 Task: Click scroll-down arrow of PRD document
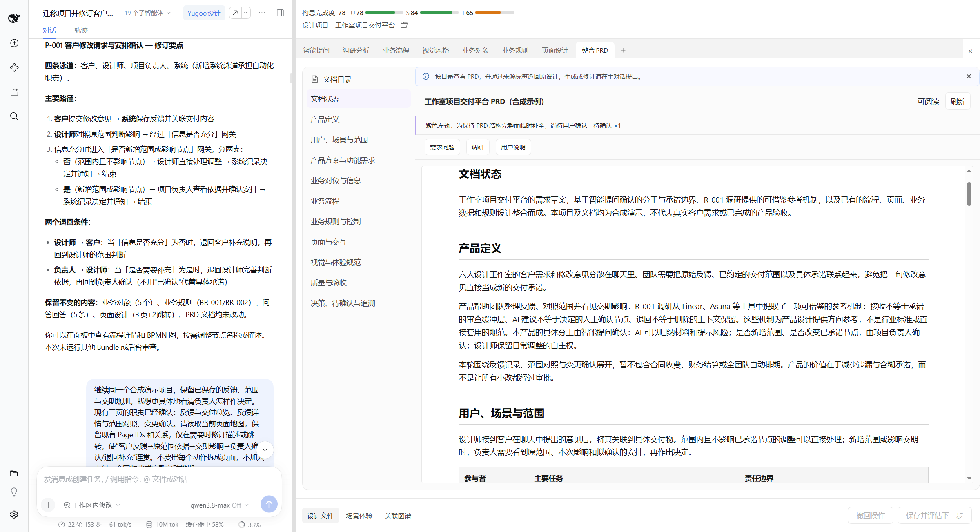click(x=969, y=478)
